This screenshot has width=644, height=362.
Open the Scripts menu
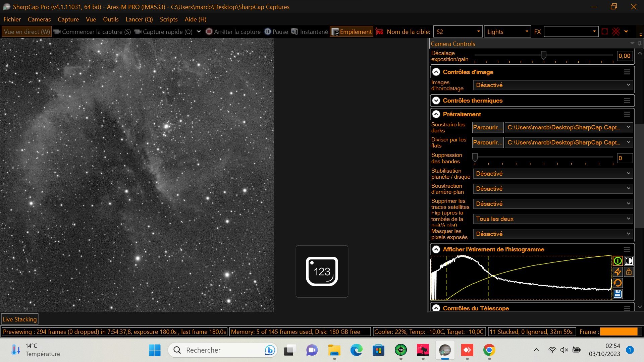[169, 19]
